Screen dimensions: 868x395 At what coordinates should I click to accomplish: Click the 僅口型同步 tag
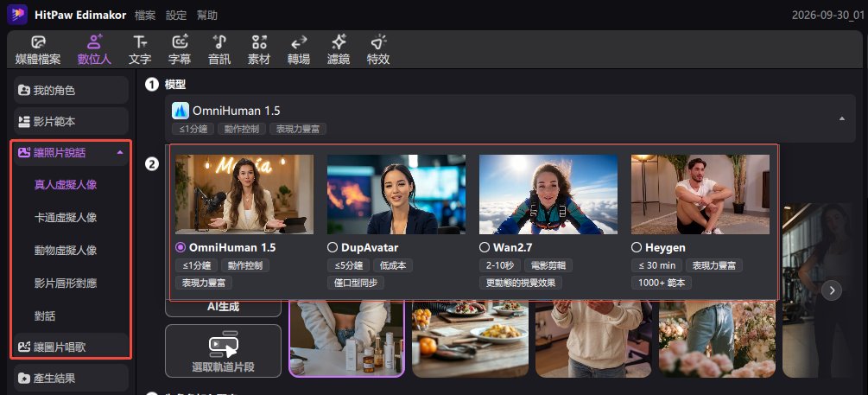[355, 284]
